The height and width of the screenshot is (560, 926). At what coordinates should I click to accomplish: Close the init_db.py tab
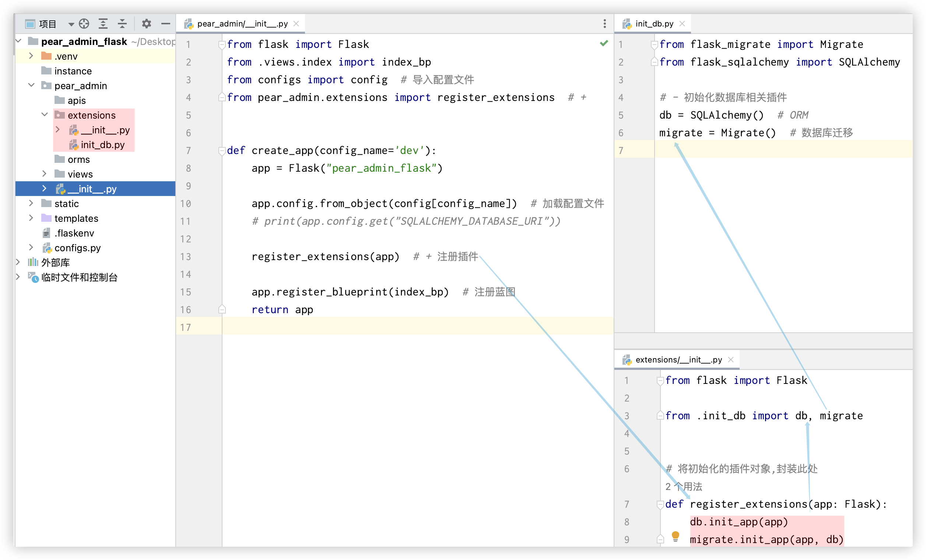pyautogui.click(x=682, y=24)
